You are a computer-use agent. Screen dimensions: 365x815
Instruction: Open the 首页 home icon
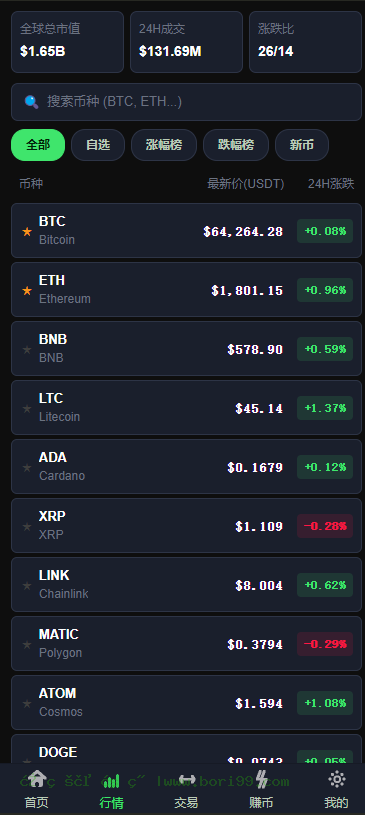point(37,779)
